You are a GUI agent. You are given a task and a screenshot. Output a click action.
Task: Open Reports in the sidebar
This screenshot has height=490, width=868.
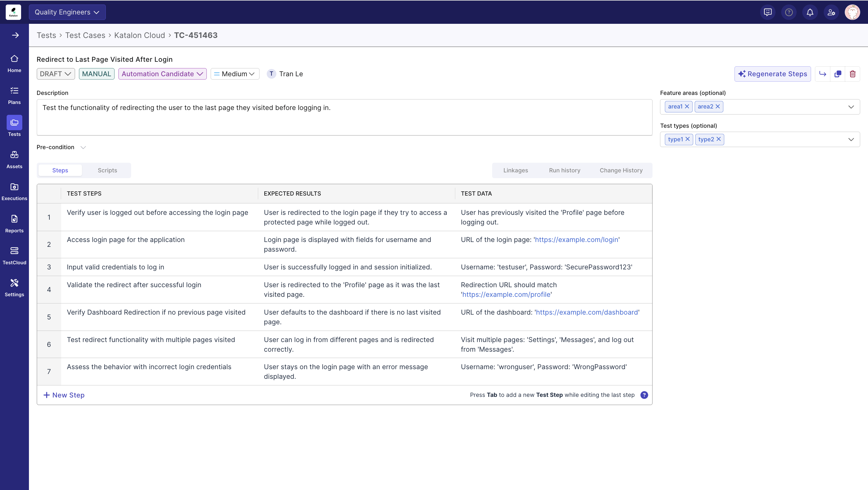(14, 224)
